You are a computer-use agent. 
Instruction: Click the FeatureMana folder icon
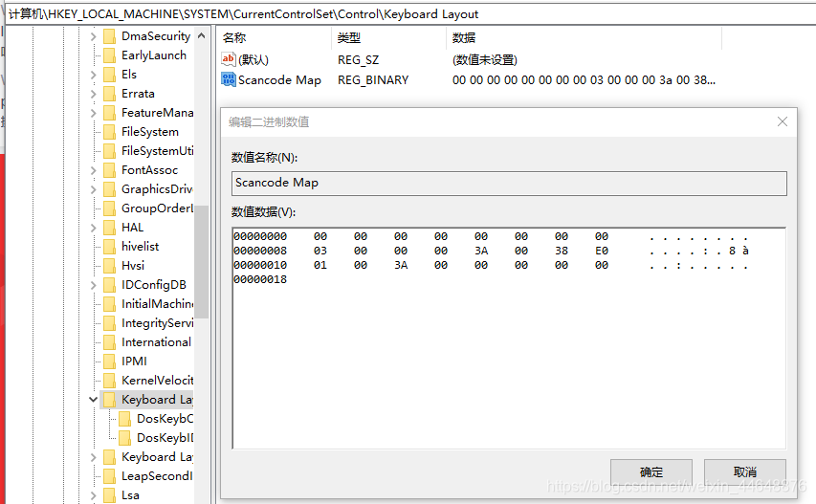click(x=109, y=113)
